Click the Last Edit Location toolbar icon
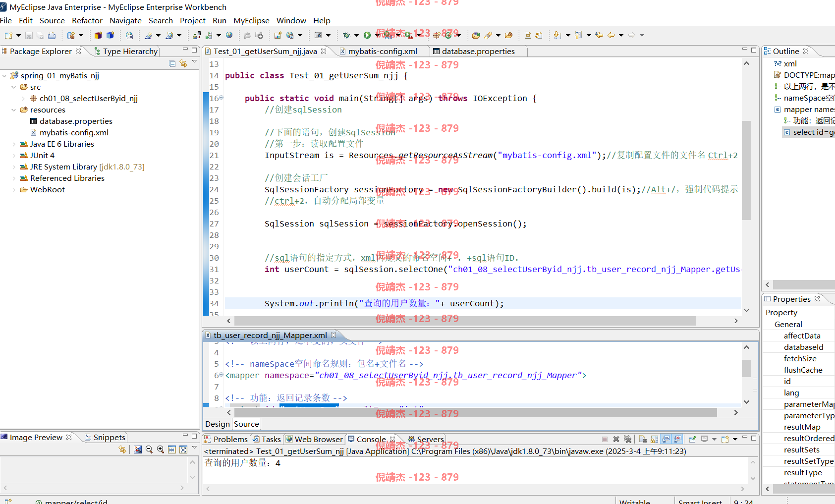The image size is (835, 504). (x=599, y=35)
